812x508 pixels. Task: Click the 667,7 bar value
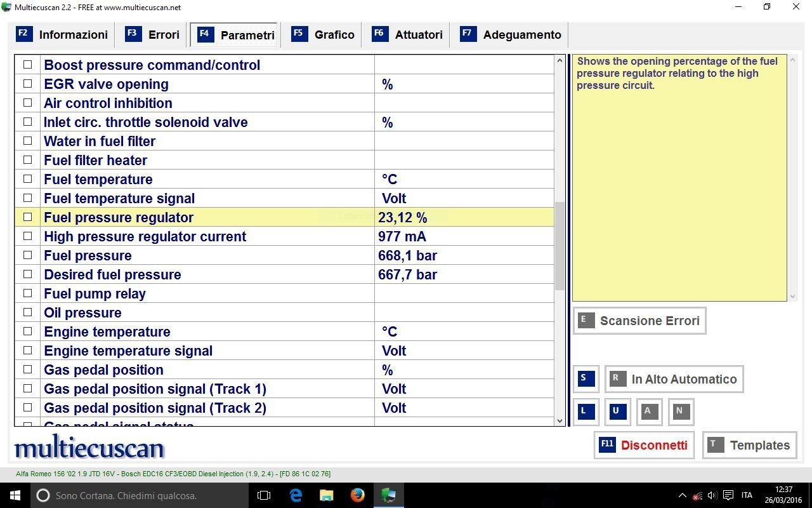click(x=407, y=274)
